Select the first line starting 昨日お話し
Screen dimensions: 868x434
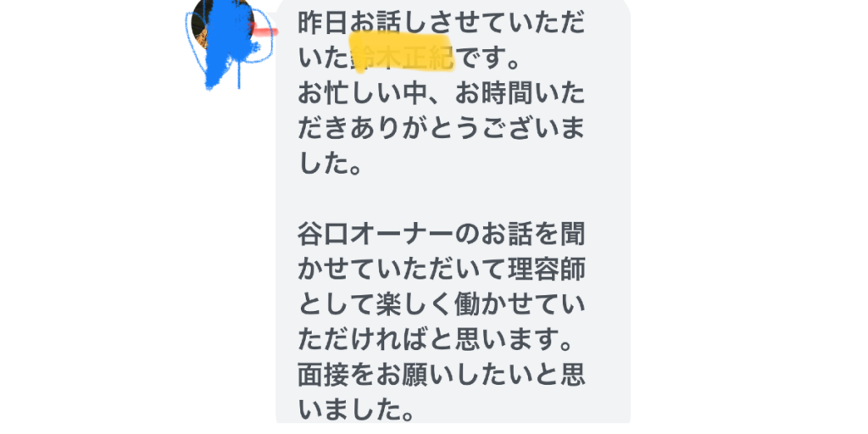pos(441,24)
